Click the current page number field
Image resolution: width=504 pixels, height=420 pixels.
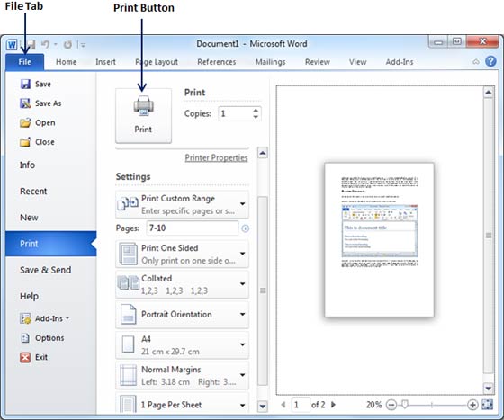pyautogui.click(x=301, y=405)
